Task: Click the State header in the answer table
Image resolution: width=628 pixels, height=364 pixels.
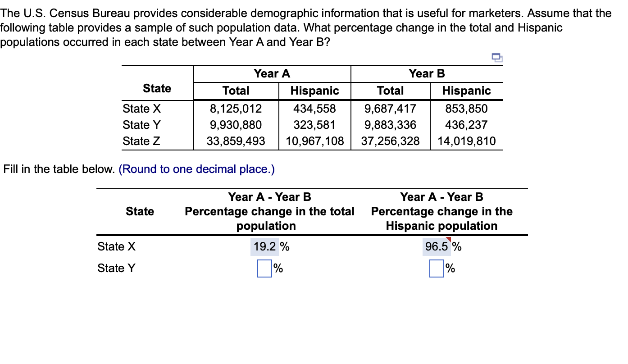Action: point(140,211)
